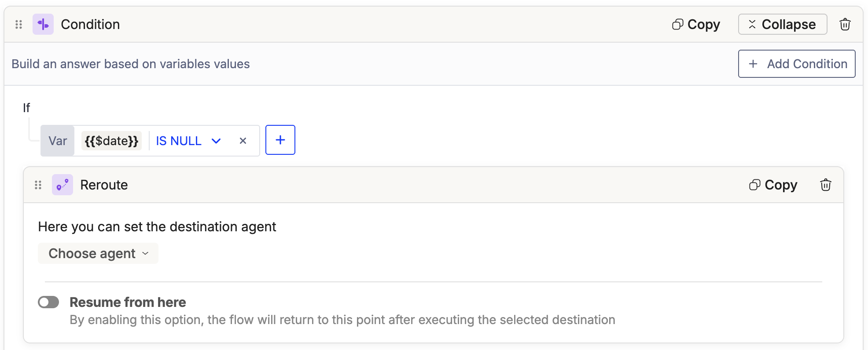Click the Condition block title
The width and height of the screenshot is (868, 350).
[x=90, y=25]
